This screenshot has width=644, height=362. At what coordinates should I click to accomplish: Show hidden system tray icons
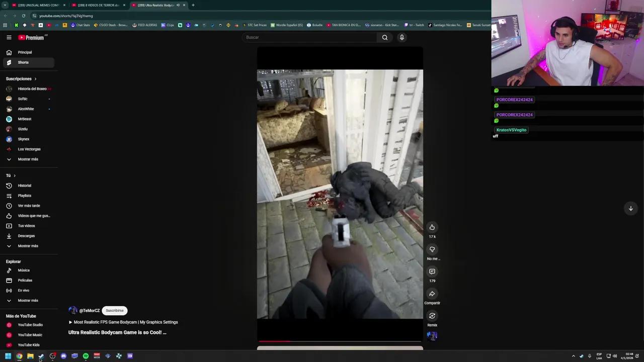[x=573, y=356]
